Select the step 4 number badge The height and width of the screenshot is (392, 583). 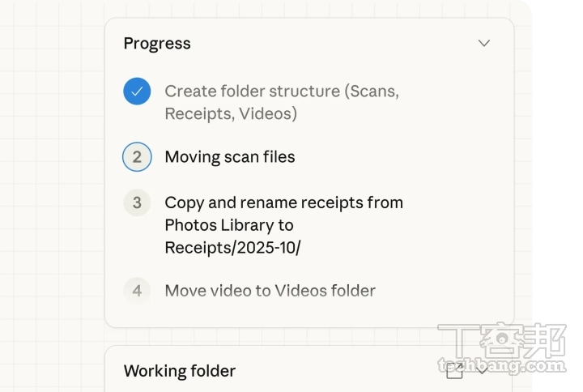coord(137,291)
